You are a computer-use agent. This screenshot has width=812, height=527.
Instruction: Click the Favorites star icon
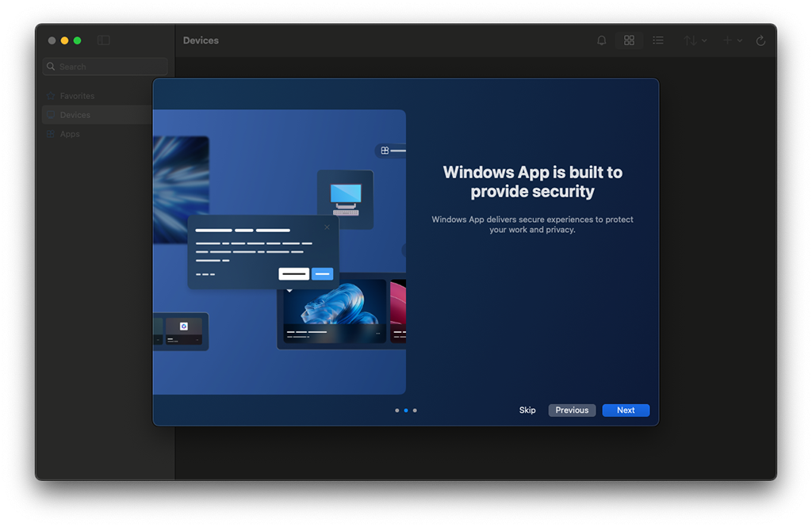tap(51, 96)
